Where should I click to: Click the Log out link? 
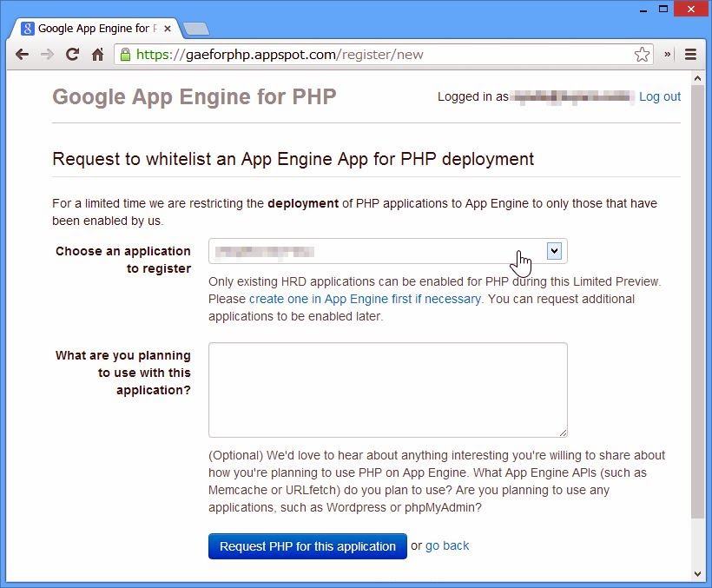click(660, 96)
